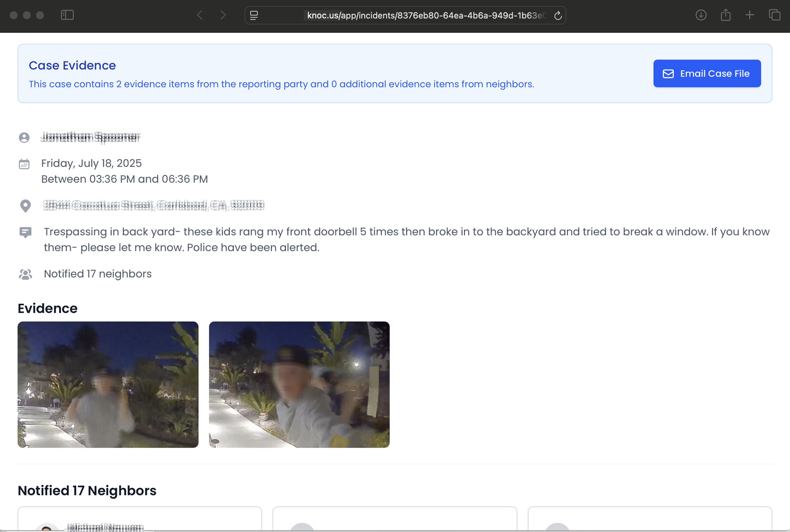Click the comment description icon

25,232
